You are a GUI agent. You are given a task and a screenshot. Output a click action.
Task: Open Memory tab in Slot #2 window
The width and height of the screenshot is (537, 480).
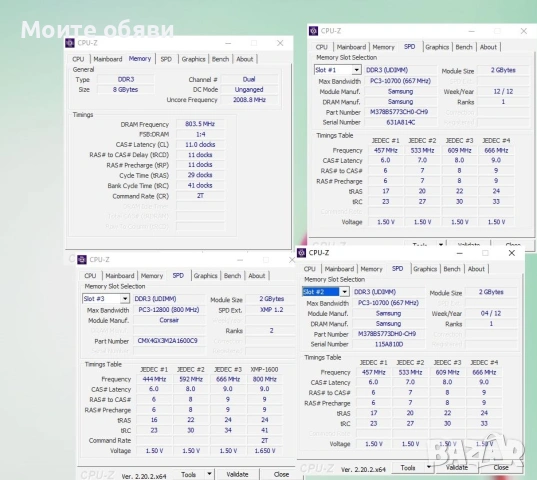tap(371, 269)
